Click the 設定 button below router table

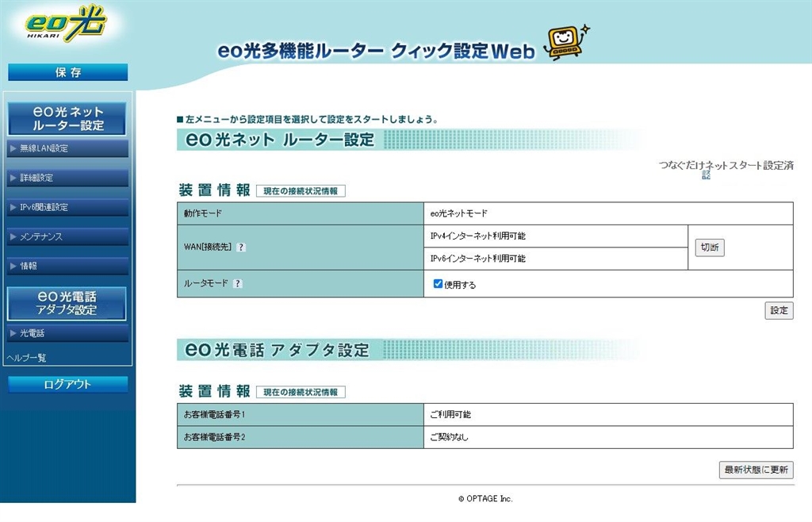pos(779,311)
